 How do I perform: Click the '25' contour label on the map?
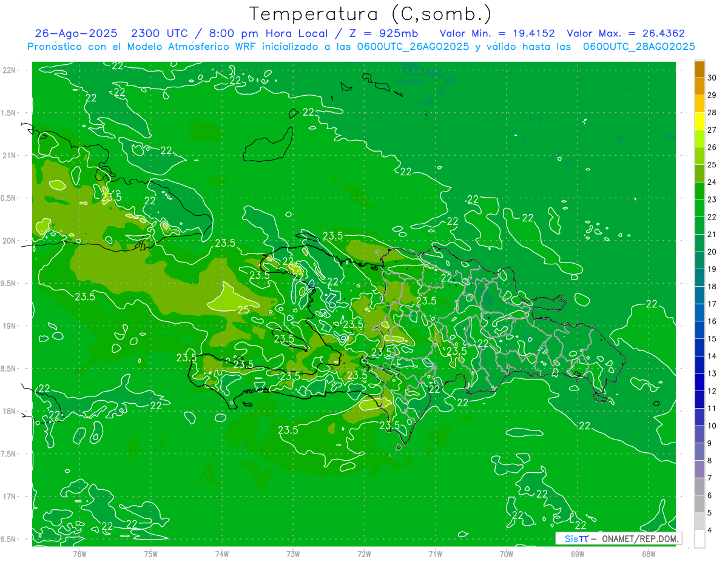pyautogui.click(x=243, y=310)
